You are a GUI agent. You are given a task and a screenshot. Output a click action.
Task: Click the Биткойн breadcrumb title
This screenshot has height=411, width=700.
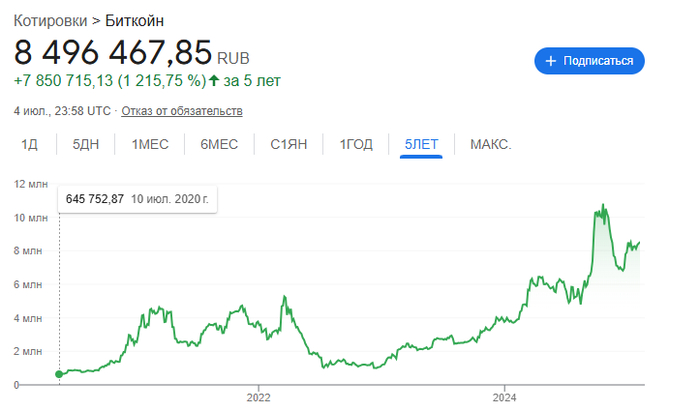(x=135, y=20)
